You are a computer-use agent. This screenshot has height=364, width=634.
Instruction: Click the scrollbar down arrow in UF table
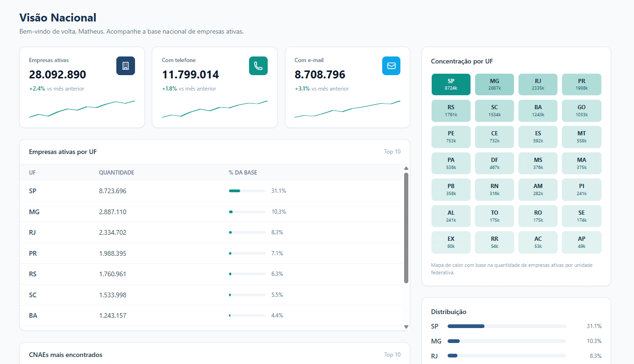[x=406, y=327]
